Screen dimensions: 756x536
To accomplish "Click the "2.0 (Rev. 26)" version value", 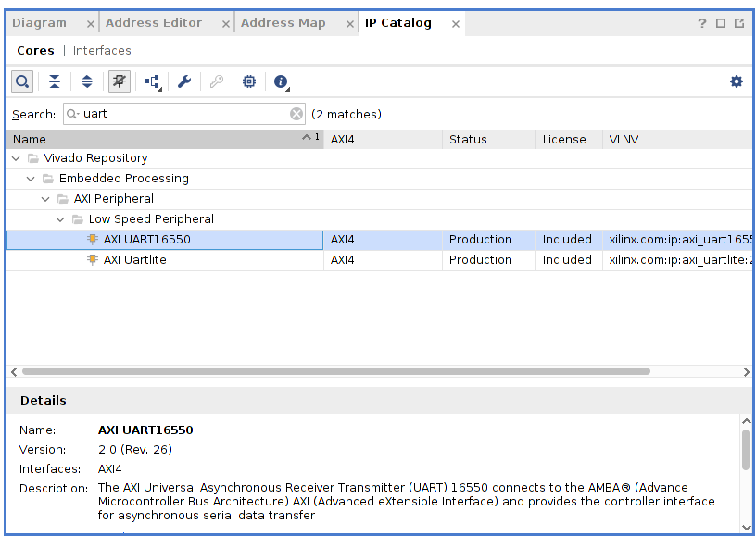I will 135,450.
